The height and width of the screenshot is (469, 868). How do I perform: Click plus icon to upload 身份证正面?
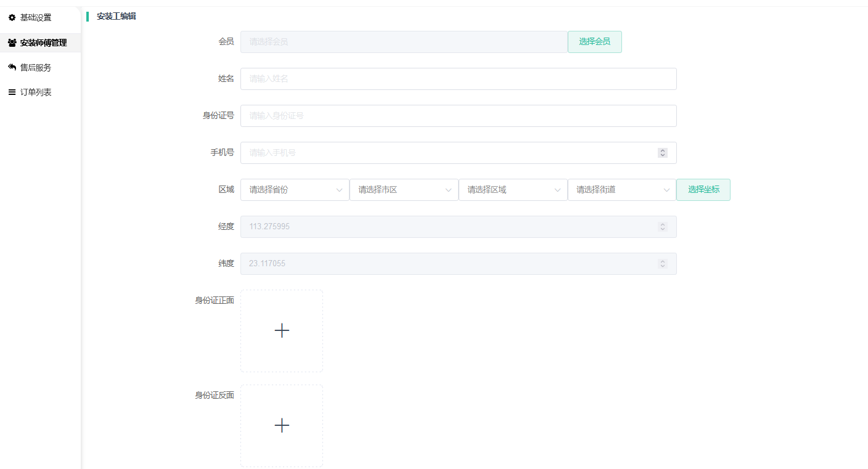tap(282, 331)
